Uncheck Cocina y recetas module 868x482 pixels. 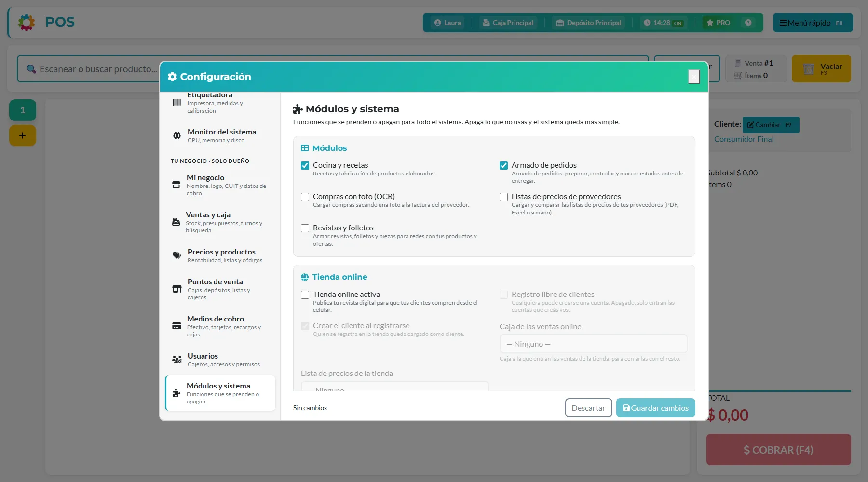pyautogui.click(x=305, y=165)
